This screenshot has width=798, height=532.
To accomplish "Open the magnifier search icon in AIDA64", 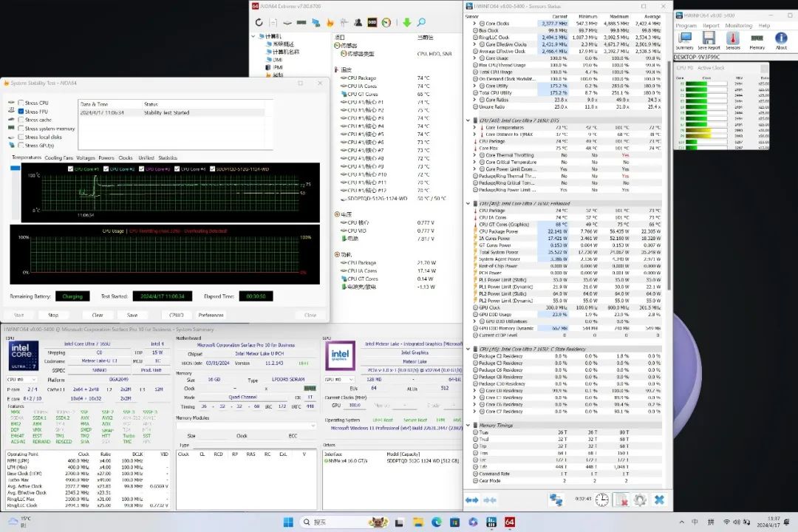I will (x=421, y=23).
